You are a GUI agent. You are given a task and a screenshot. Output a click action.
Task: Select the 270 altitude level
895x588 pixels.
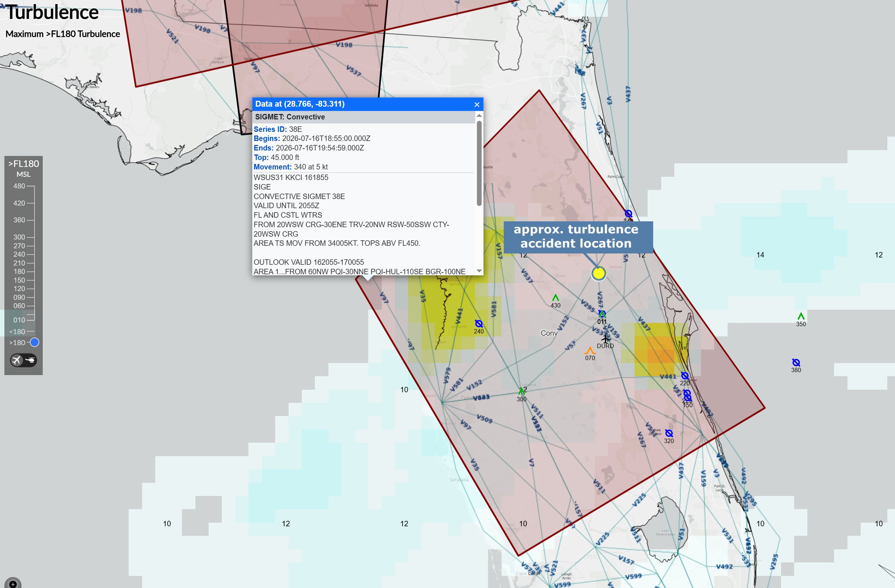pyautogui.click(x=19, y=246)
